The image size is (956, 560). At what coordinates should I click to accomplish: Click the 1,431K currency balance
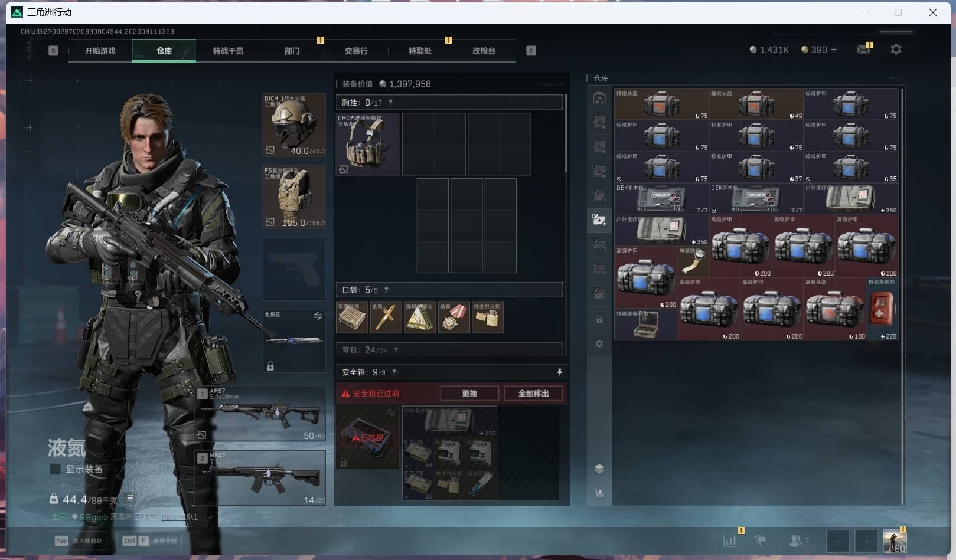(x=769, y=50)
